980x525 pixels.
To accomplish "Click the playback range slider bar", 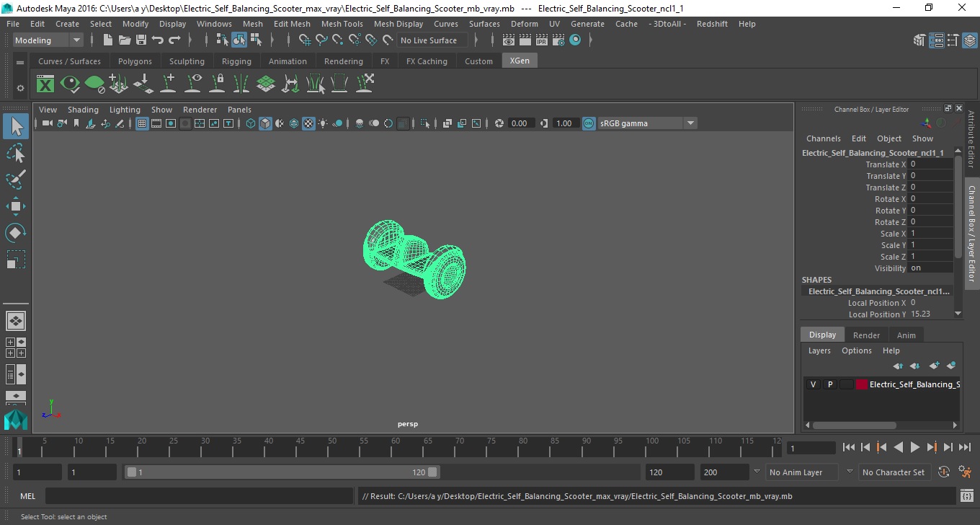I will click(x=282, y=472).
